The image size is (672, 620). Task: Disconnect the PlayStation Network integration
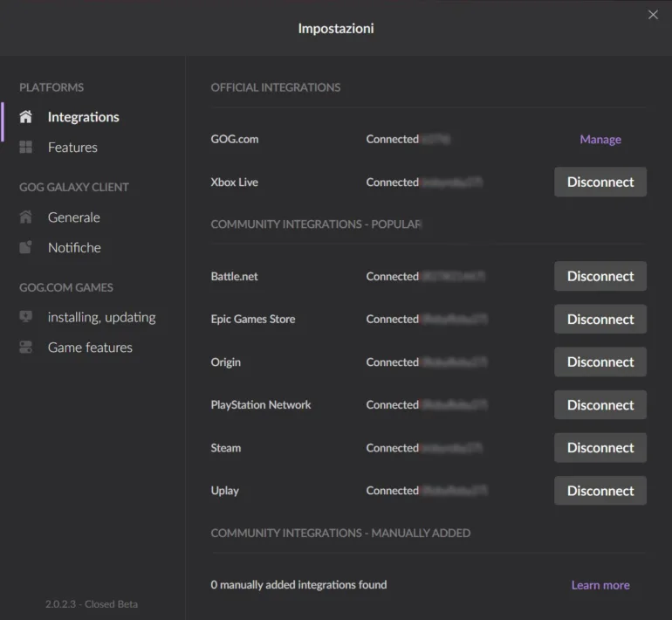[x=600, y=405]
